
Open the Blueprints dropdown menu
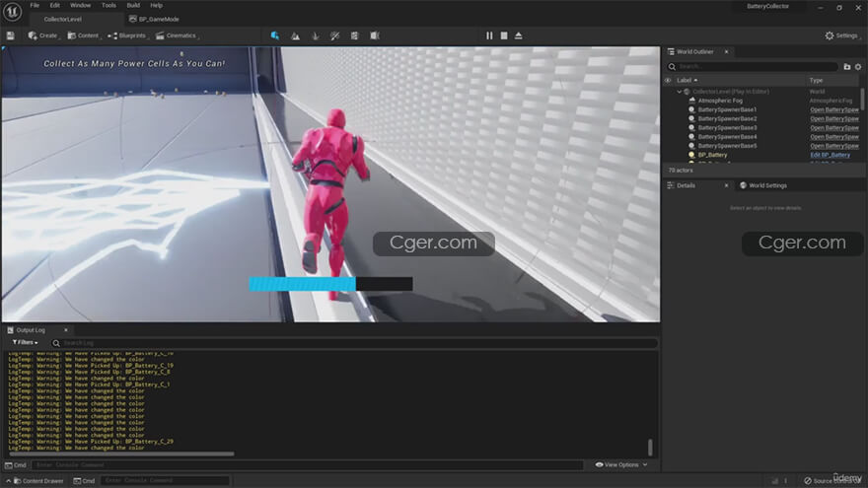point(127,35)
